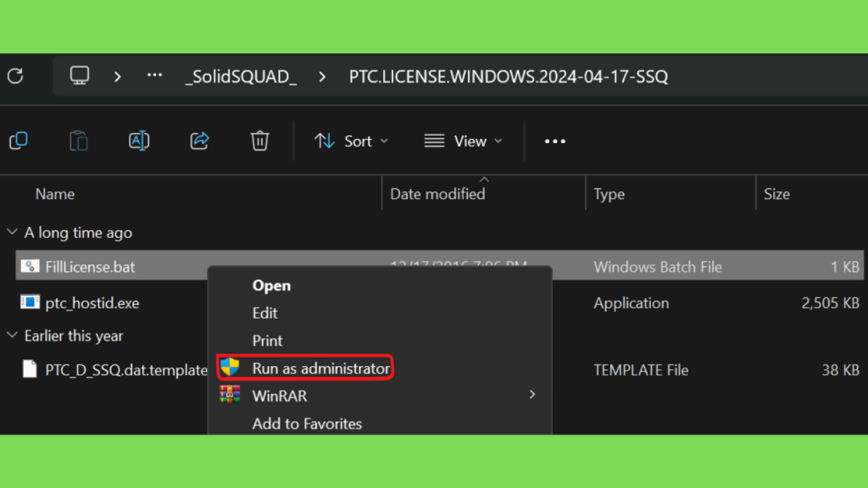Viewport: 868px width, 488px height.
Task: Click the _SolidSQUAD_ breadcrumb folder
Action: (x=241, y=76)
